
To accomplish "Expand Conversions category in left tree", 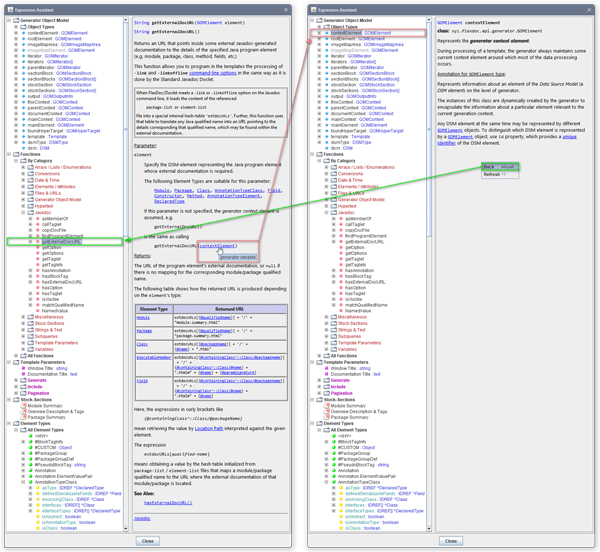I will click(x=23, y=173).
